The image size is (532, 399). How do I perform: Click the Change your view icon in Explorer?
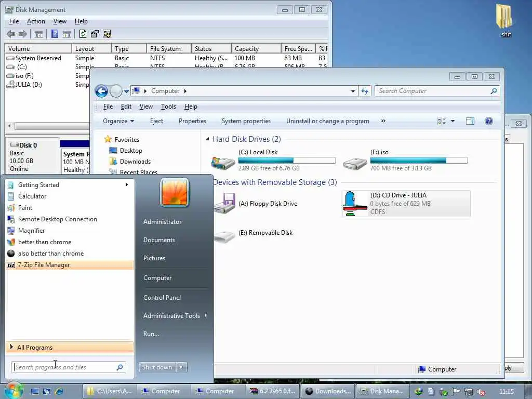pyautogui.click(x=442, y=121)
